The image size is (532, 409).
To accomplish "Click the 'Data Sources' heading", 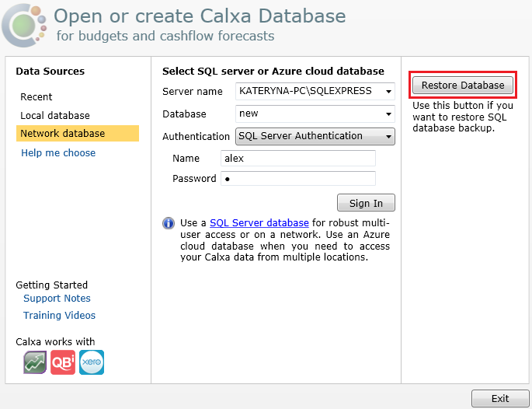I will 50,71.
